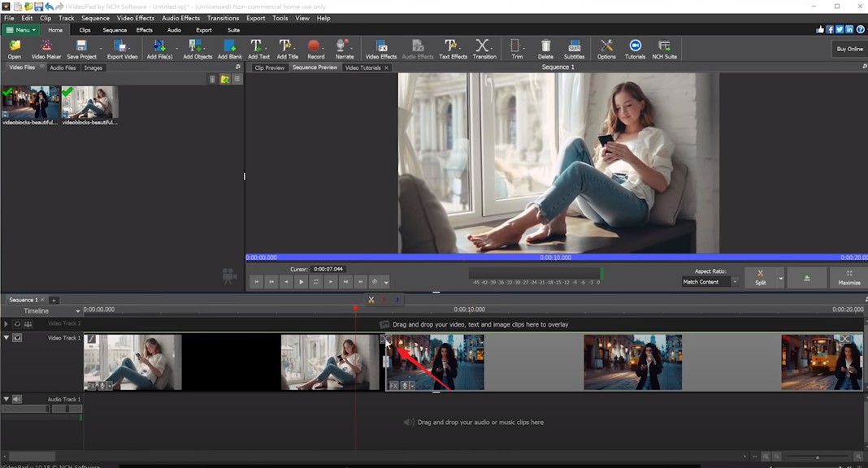Adjust the Audio Track 1 volume slider
This screenshot has height=468, width=868.
25,409
